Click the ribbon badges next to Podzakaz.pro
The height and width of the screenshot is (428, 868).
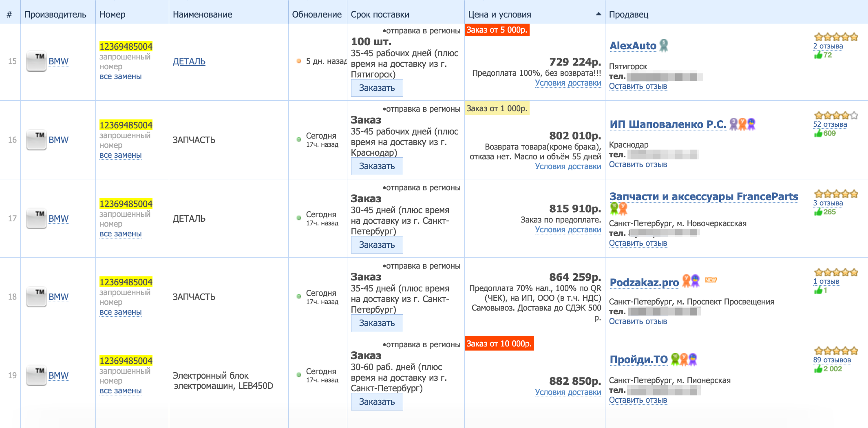[691, 281]
